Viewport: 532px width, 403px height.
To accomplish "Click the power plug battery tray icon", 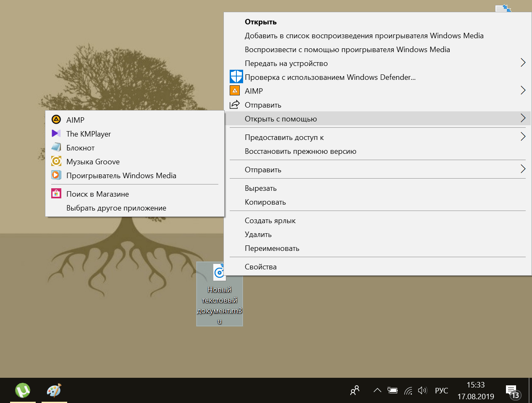I will pos(392,390).
